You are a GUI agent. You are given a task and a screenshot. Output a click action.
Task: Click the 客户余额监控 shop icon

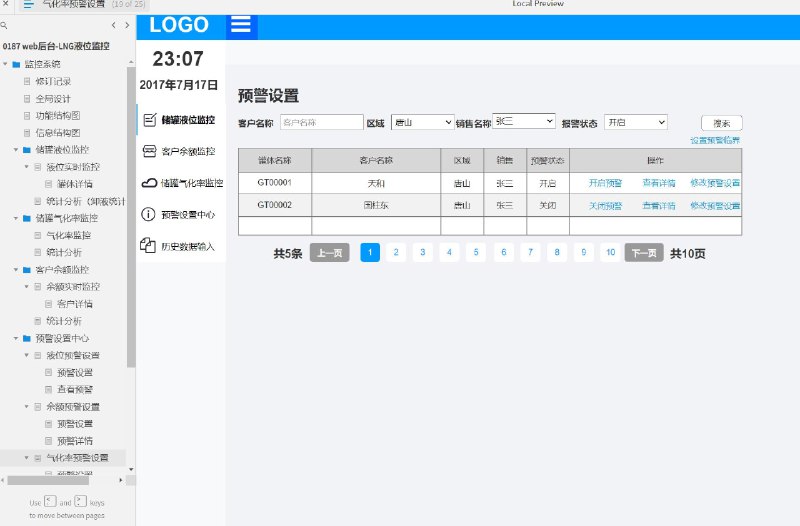[149, 151]
